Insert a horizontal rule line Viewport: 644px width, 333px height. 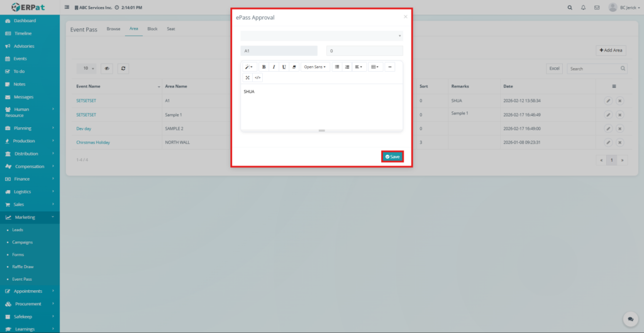[x=390, y=67]
